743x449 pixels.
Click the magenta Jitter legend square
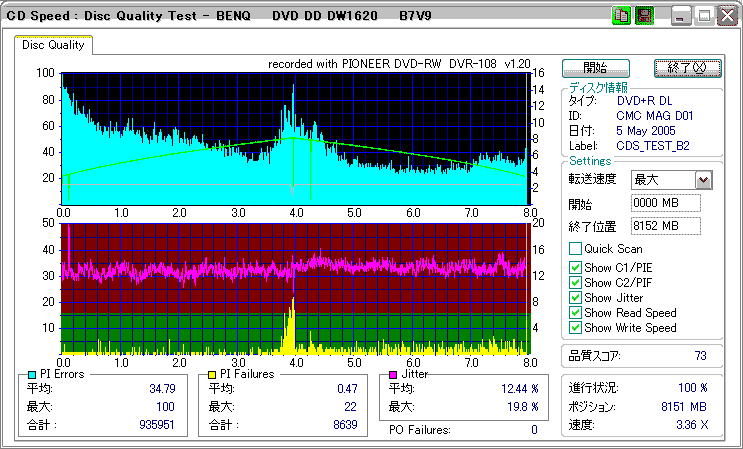click(x=393, y=375)
